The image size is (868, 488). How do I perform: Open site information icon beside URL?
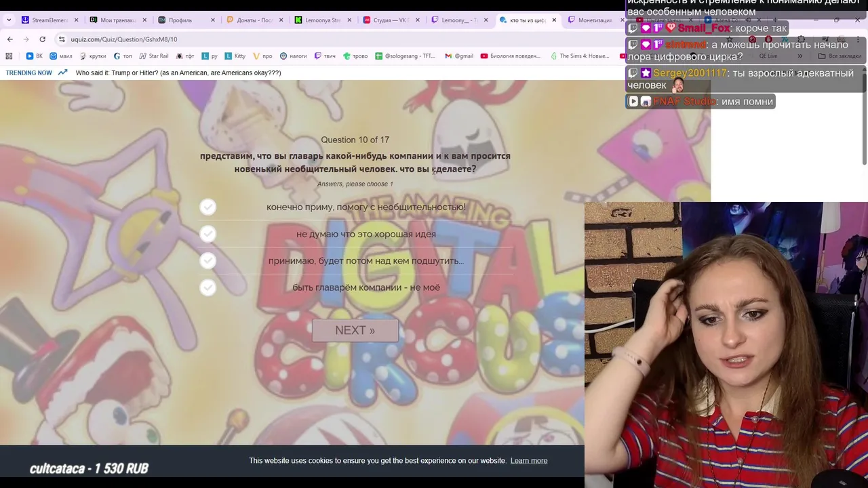pyautogui.click(x=62, y=39)
